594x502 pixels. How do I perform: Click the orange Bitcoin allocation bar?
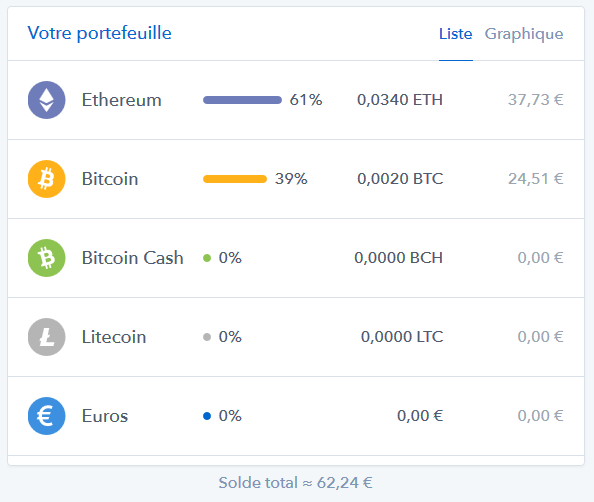[x=235, y=179]
